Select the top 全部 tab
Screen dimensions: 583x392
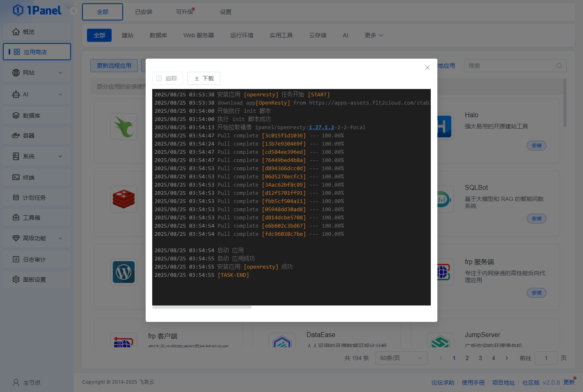tap(103, 12)
